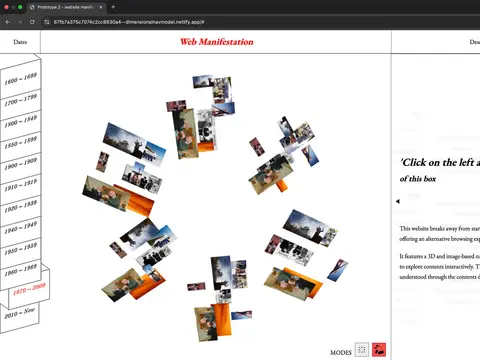Click the left-pointing triangle beside description box
The height and width of the screenshot is (360, 480).
tap(398, 201)
